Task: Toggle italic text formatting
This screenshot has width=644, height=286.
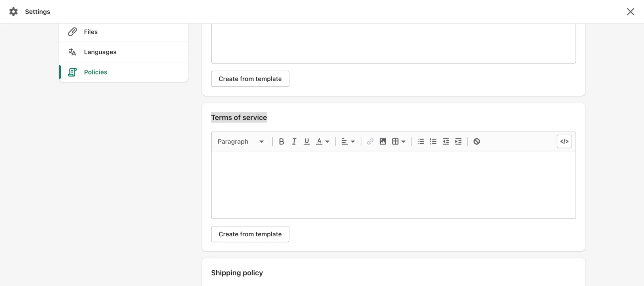Action: click(x=294, y=142)
